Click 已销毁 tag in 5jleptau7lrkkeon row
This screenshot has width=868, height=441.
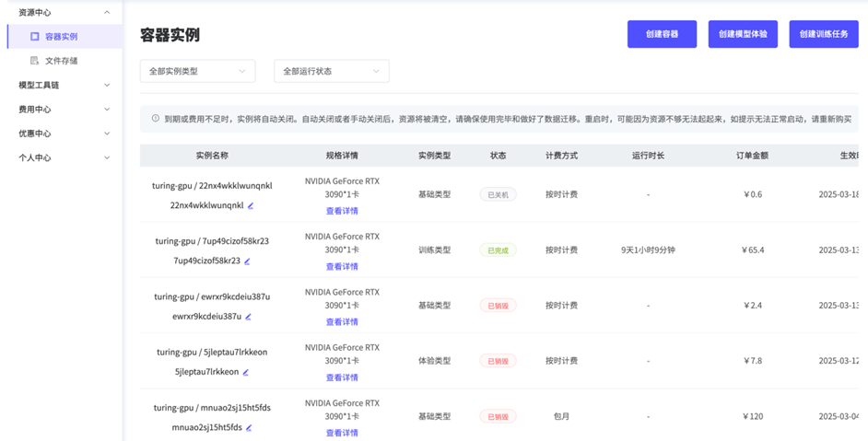(498, 361)
